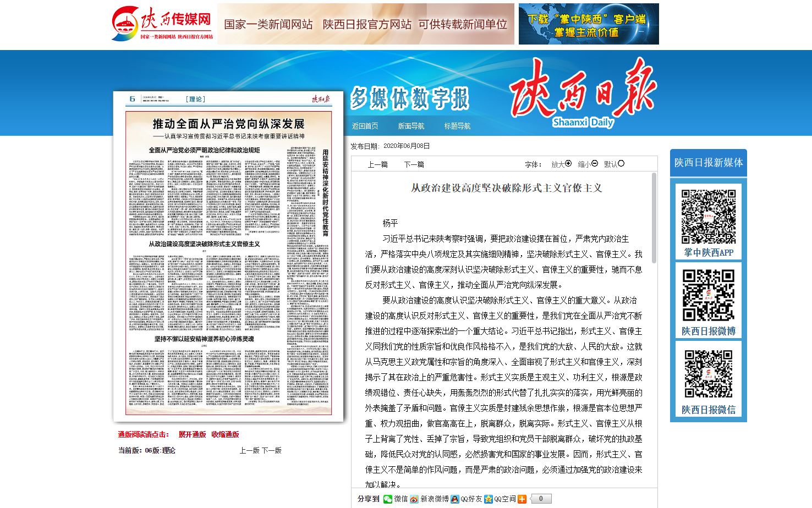Go to previous page 上一版
This screenshot has width=812, height=508.
(x=249, y=450)
